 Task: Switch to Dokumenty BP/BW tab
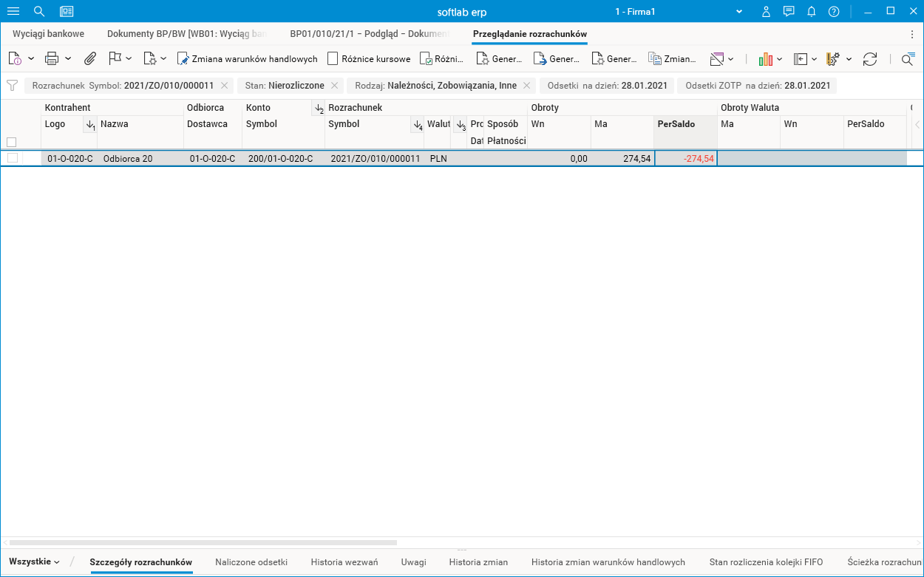[x=187, y=34]
